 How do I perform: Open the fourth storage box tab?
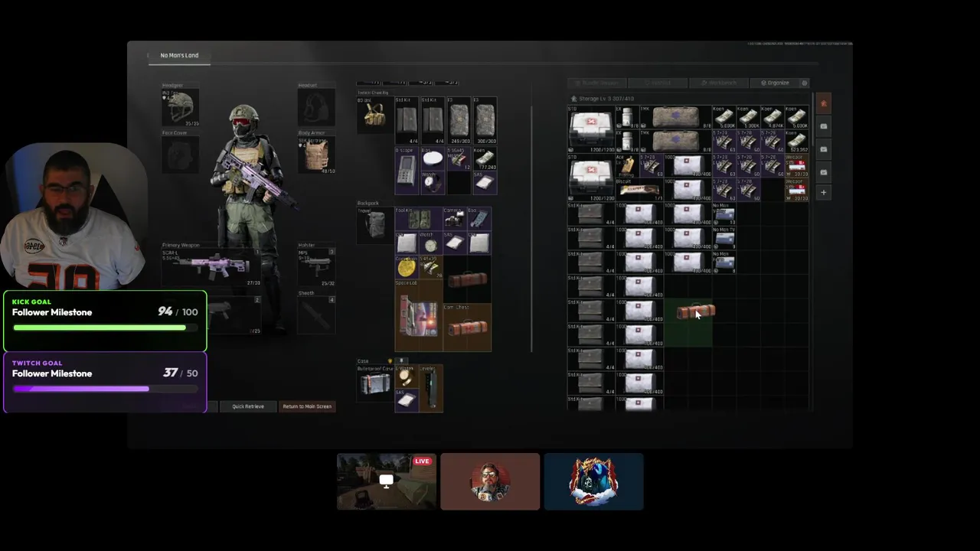pos(824,172)
